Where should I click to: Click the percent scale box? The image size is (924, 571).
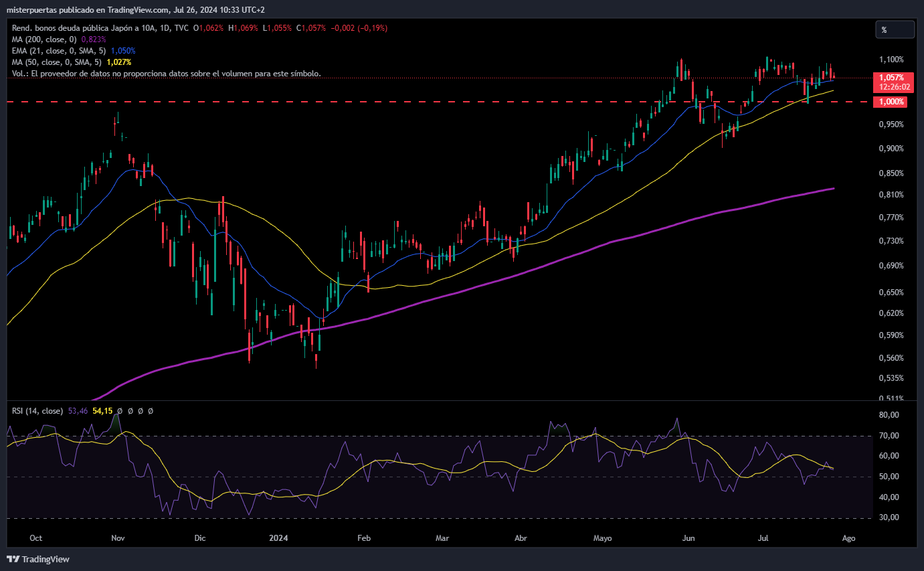(x=895, y=29)
